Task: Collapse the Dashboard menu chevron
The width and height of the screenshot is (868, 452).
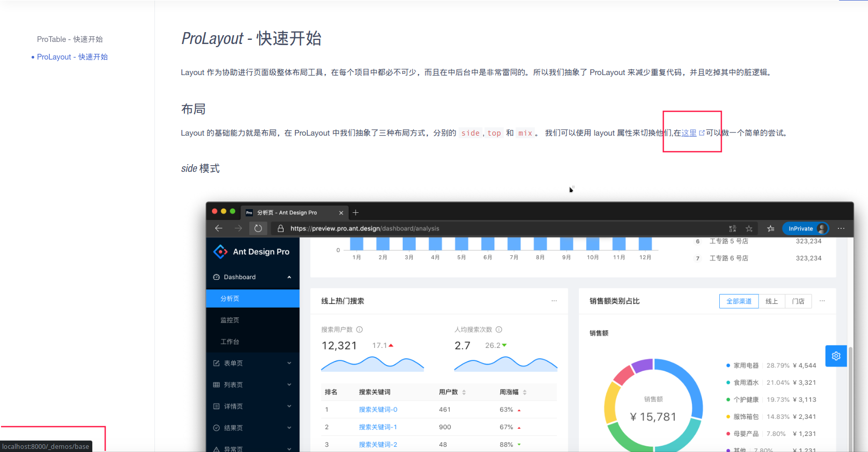Action: click(x=289, y=277)
